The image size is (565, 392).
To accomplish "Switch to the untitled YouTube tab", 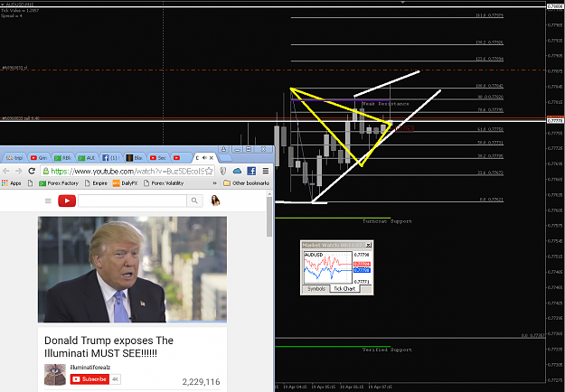I will (x=181, y=158).
